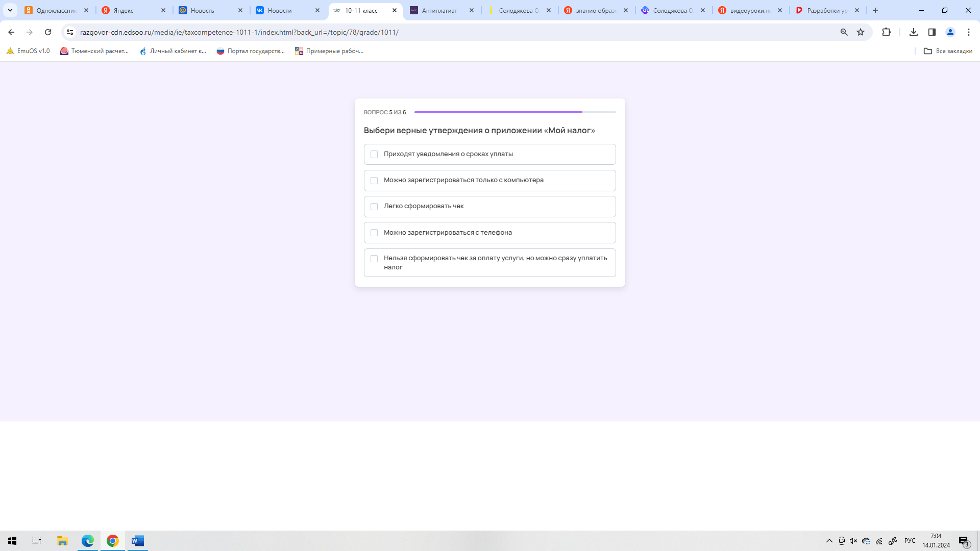Image resolution: width=980 pixels, height=551 pixels.
Task: Open the Тюменский расчет bookmark
Action: tap(94, 51)
